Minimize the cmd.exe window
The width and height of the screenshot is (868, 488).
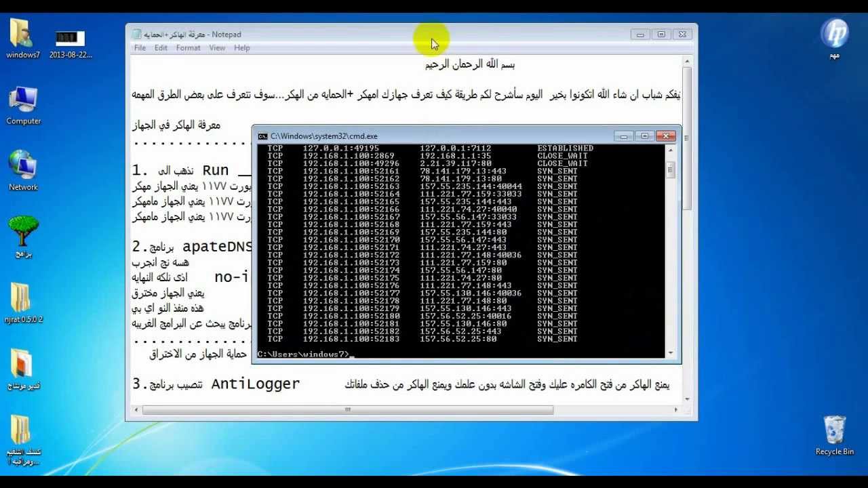point(624,136)
